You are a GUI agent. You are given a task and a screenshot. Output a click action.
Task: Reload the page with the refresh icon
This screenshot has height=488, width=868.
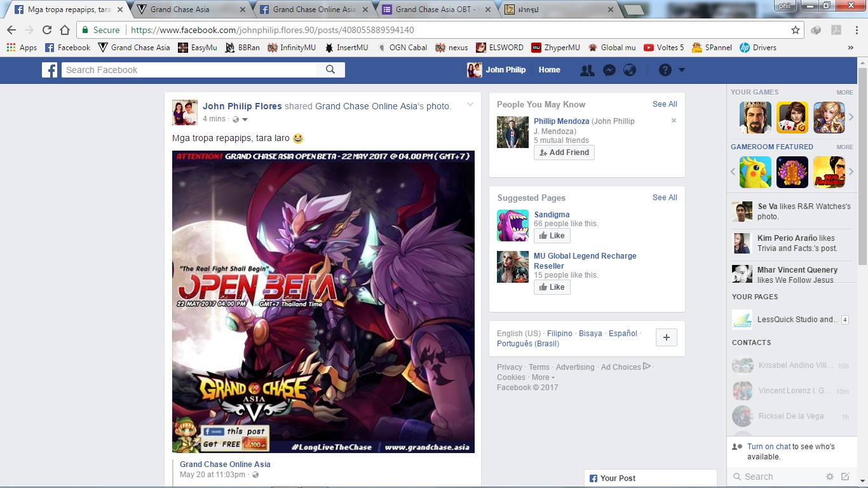[x=47, y=30]
